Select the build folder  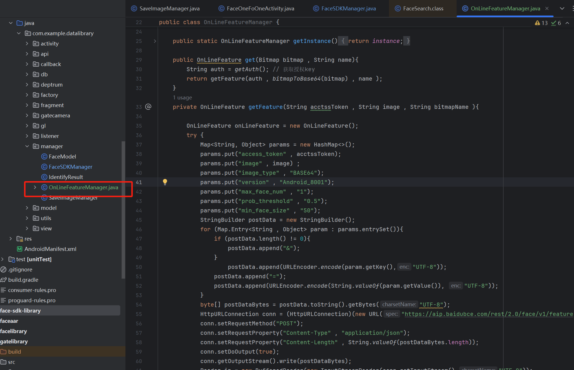[x=15, y=352]
